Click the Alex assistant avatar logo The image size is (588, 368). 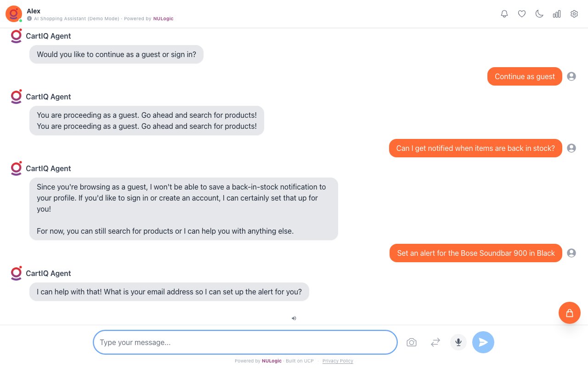(x=13, y=14)
